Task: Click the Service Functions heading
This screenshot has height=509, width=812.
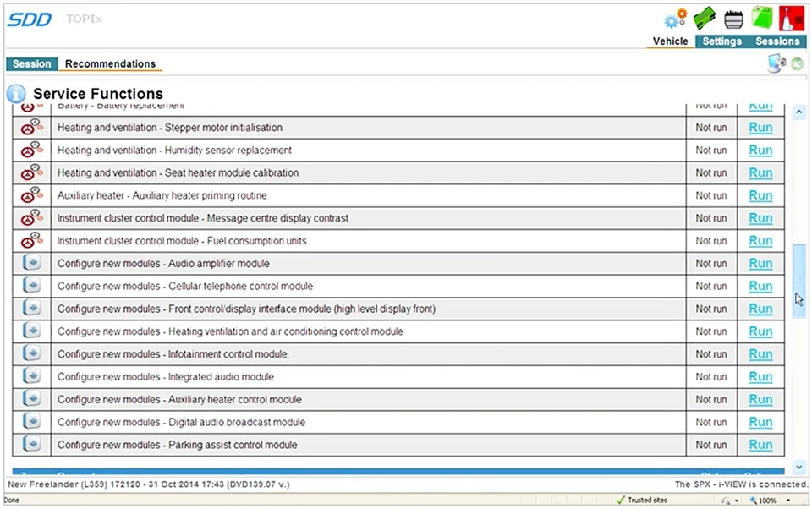Action: click(x=98, y=94)
